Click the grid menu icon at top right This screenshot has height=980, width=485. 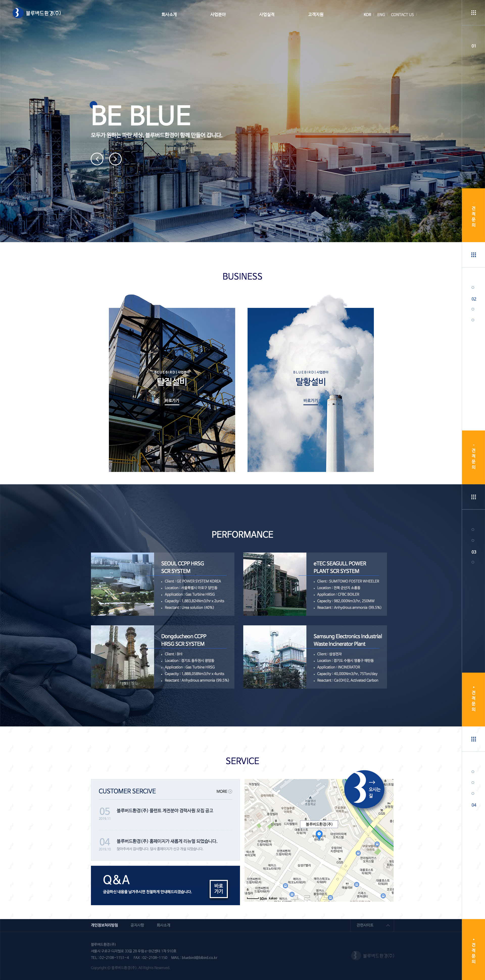473,13
